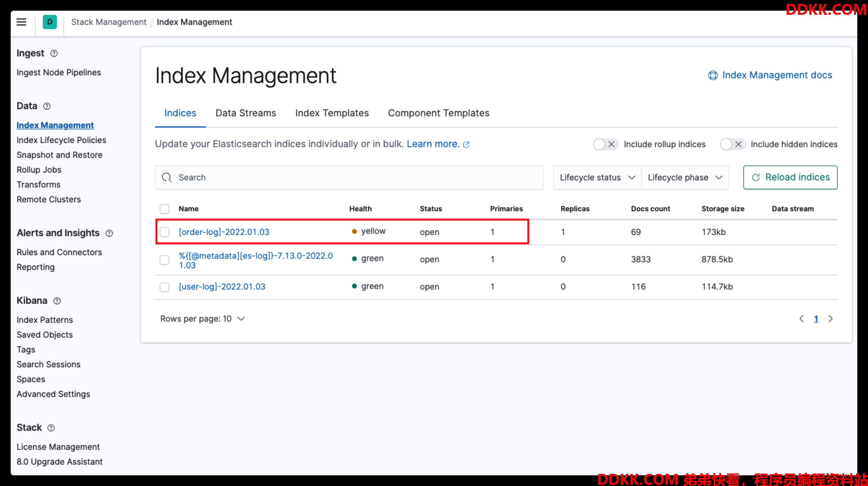
Task: Switch to the Index Templates tab
Action: point(332,113)
